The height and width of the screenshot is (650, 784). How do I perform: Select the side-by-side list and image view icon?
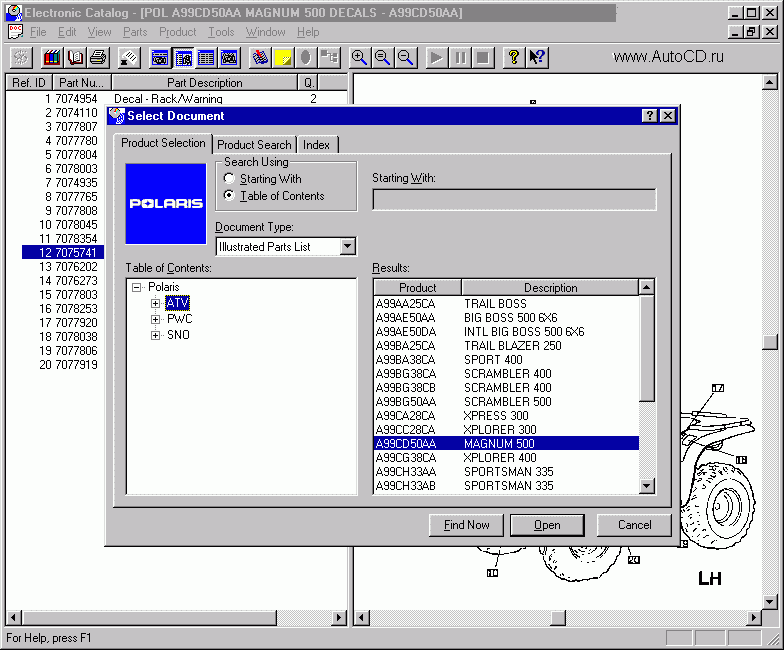point(183,58)
